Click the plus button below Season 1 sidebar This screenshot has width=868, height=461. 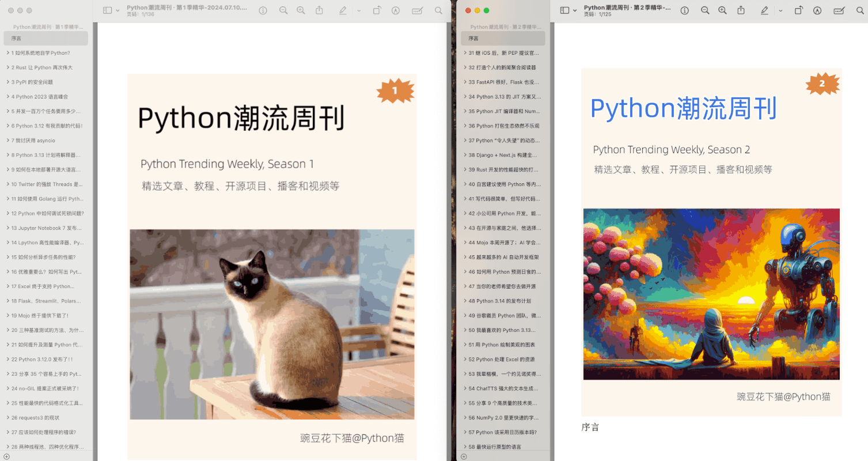coord(6,456)
